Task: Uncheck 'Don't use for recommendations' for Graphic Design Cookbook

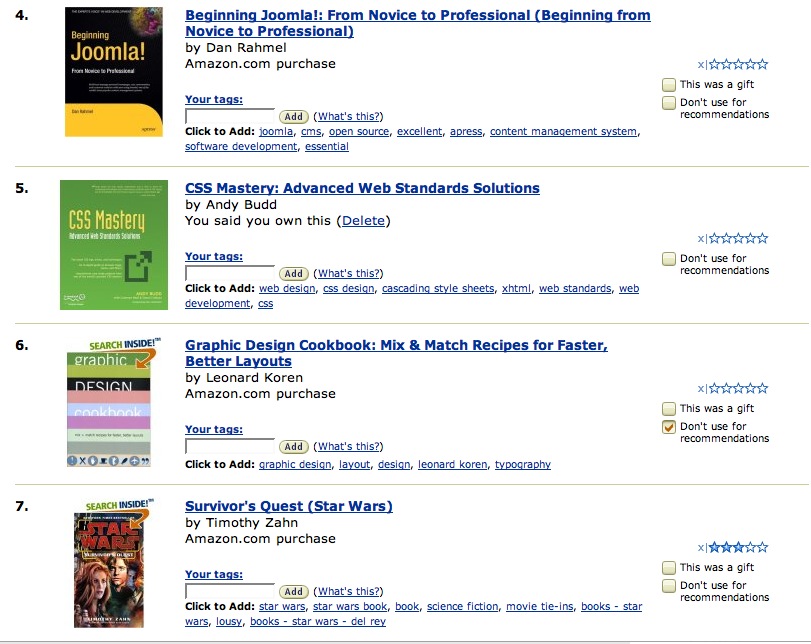Action: click(x=669, y=427)
